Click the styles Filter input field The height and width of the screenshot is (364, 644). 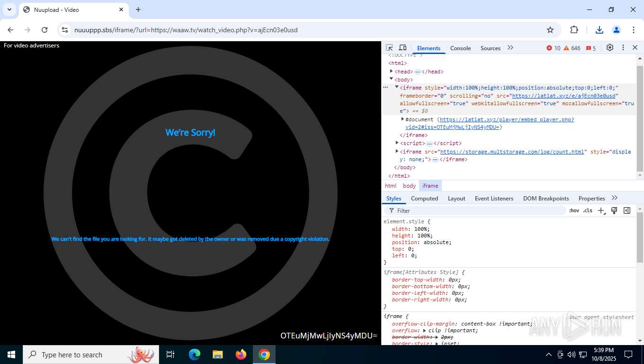(x=476, y=210)
